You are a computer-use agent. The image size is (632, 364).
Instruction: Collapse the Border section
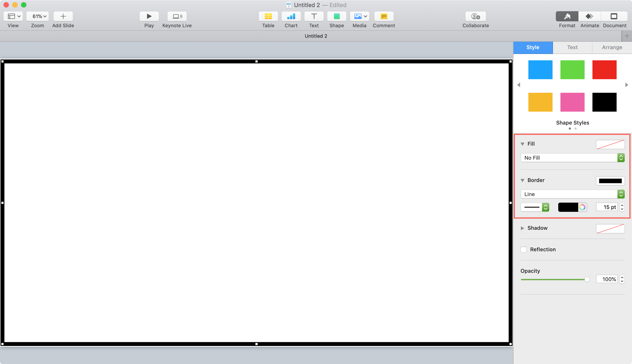[523, 180]
